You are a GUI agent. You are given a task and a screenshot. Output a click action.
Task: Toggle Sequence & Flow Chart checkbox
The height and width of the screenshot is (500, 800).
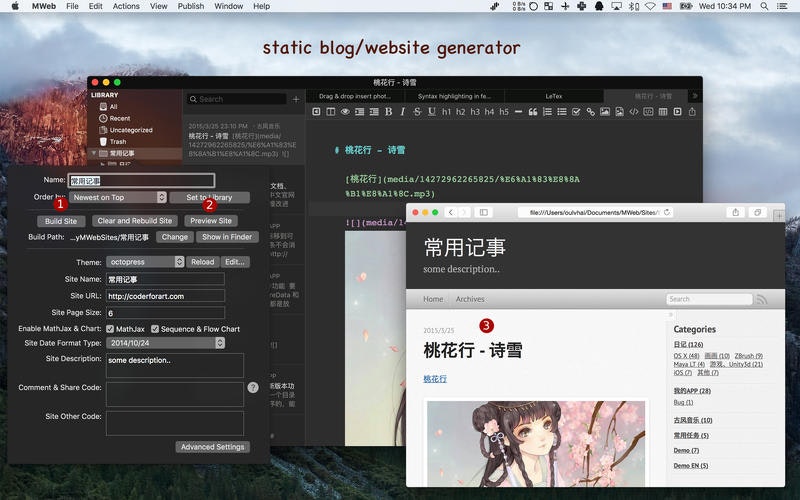tap(155, 329)
